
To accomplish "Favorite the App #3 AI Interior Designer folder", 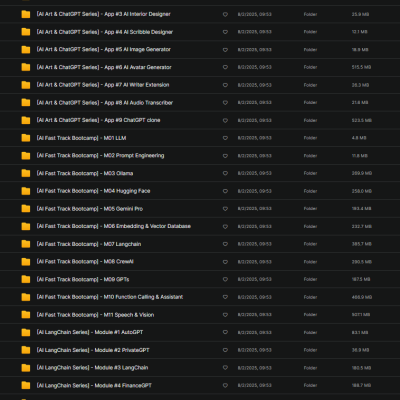I will click(225, 14).
